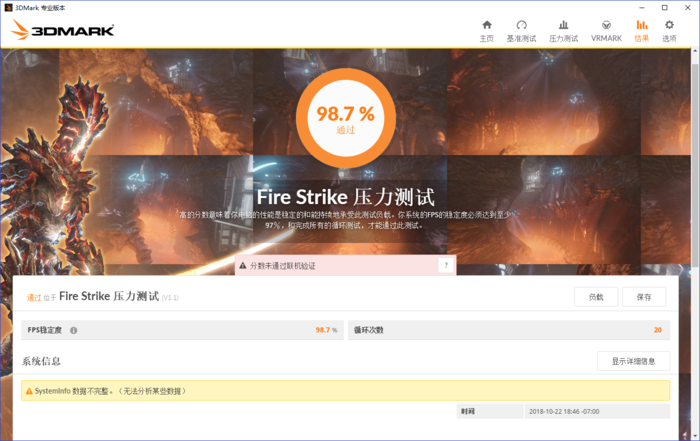
Task: Click the FPS稳定度 value 98.7 %
Action: pyautogui.click(x=326, y=330)
